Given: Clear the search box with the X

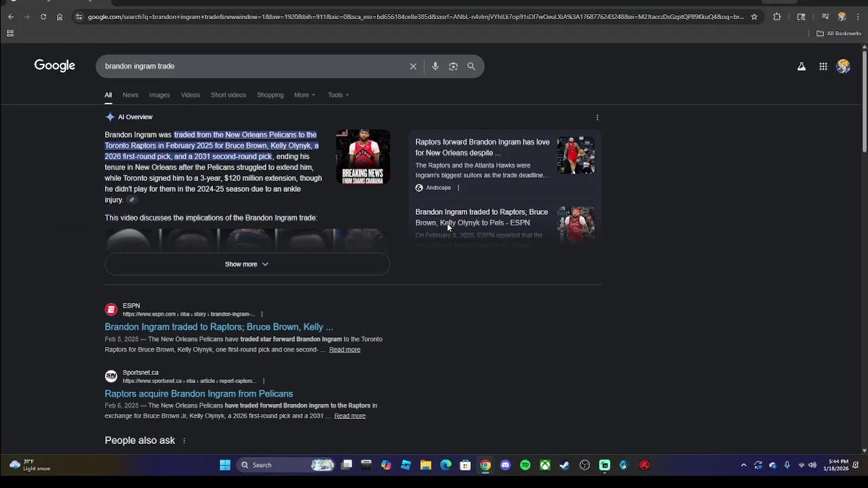Looking at the screenshot, I should pyautogui.click(x=413, y=66).
